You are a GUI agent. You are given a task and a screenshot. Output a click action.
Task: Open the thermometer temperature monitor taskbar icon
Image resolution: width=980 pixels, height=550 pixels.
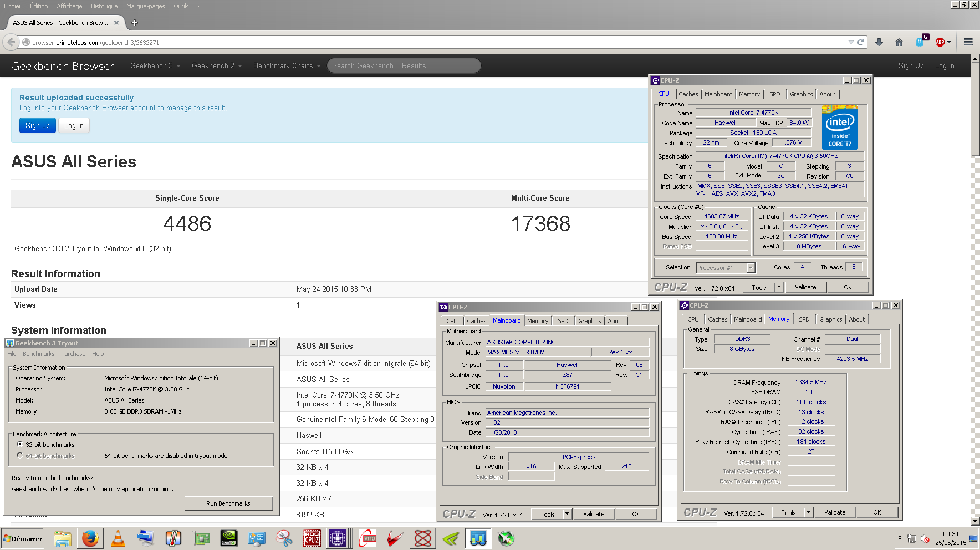pyautogui.click(x=173, y=538)
